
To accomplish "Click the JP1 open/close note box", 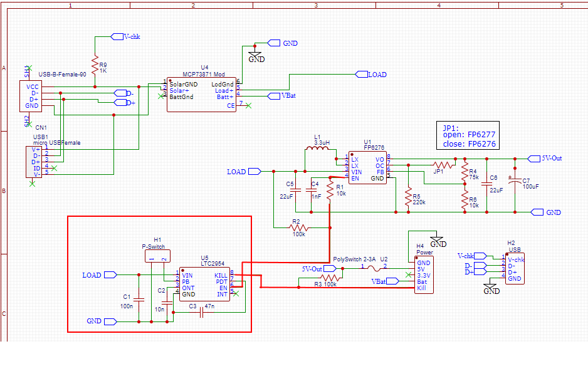I will [469, 136].
